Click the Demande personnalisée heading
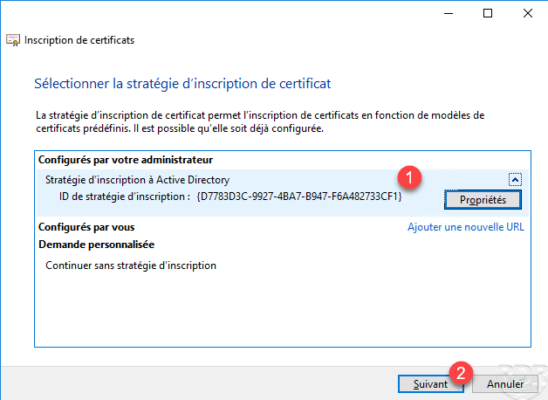This screenshot has width=548, height=400. [96, 245]
